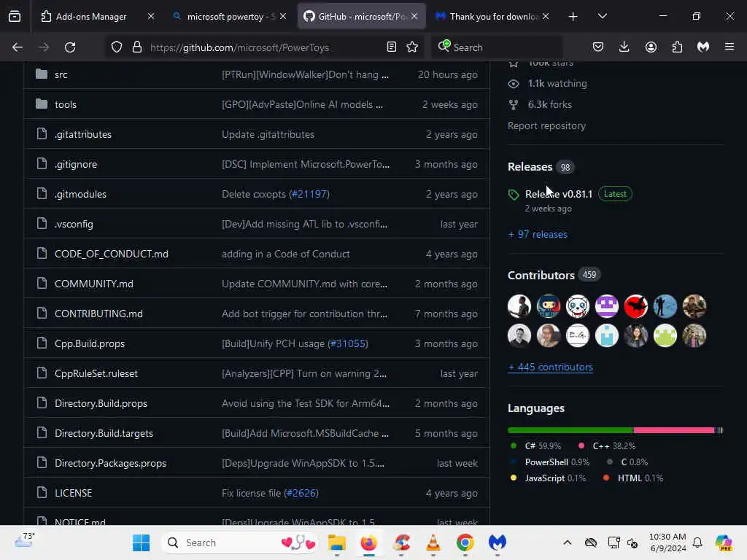Click the release tag icon
747x560 pixels.
[513, 194]
